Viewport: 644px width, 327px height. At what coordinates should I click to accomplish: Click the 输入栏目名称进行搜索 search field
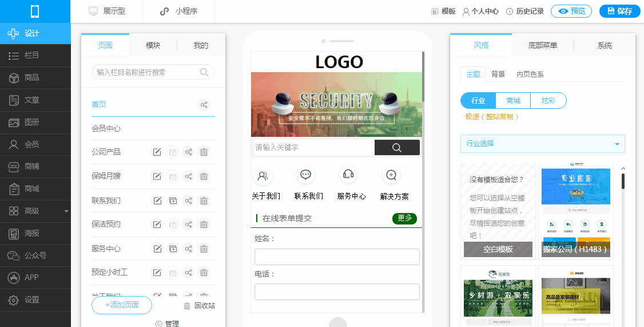153,72
